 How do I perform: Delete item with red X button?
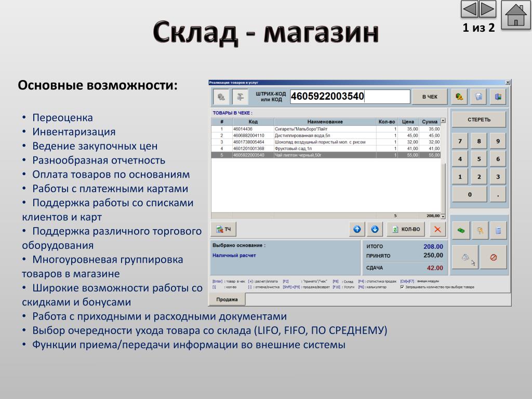(x=437, y=229)
